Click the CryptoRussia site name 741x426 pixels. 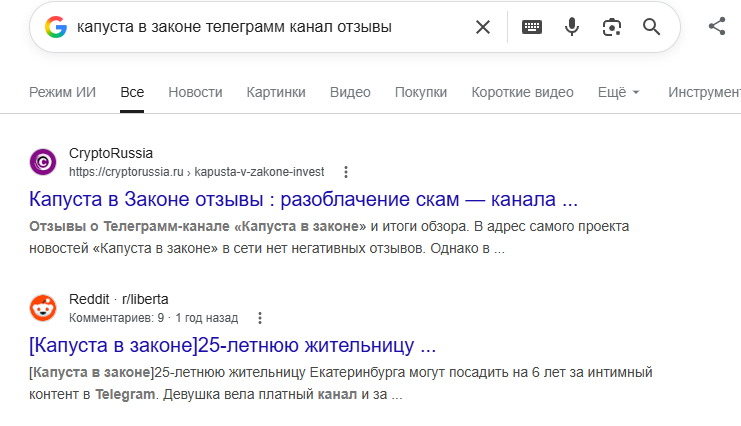(x=111, y=153)
